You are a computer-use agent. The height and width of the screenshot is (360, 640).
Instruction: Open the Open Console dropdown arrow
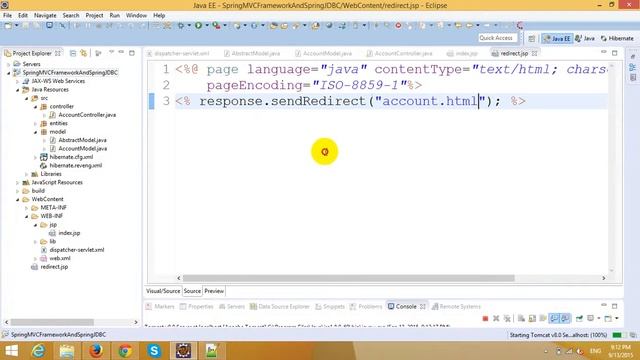(x=616, y=318)
